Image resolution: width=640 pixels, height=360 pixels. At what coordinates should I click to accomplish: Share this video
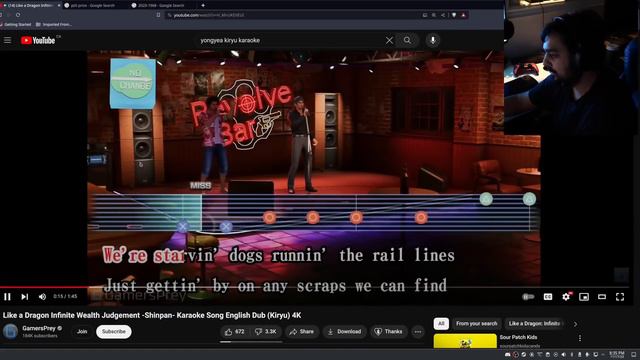(x=302, y=331)
